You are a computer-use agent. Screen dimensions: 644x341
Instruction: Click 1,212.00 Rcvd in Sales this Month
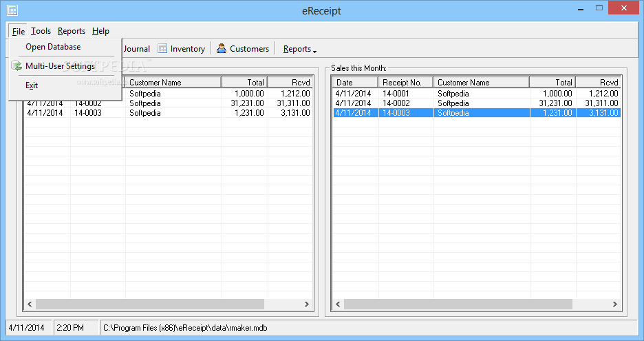click(x=603, y=94)
